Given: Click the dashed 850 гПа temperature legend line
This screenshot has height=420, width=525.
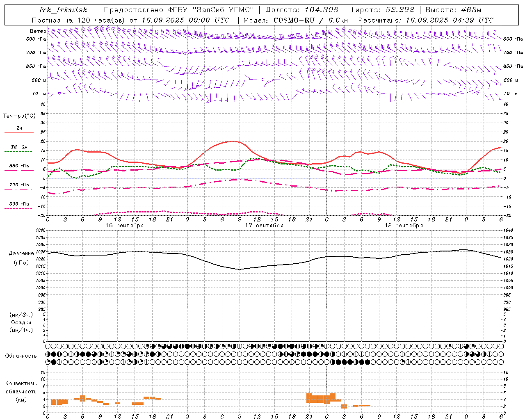Looking at the screenshot, I should coord(19,170).
